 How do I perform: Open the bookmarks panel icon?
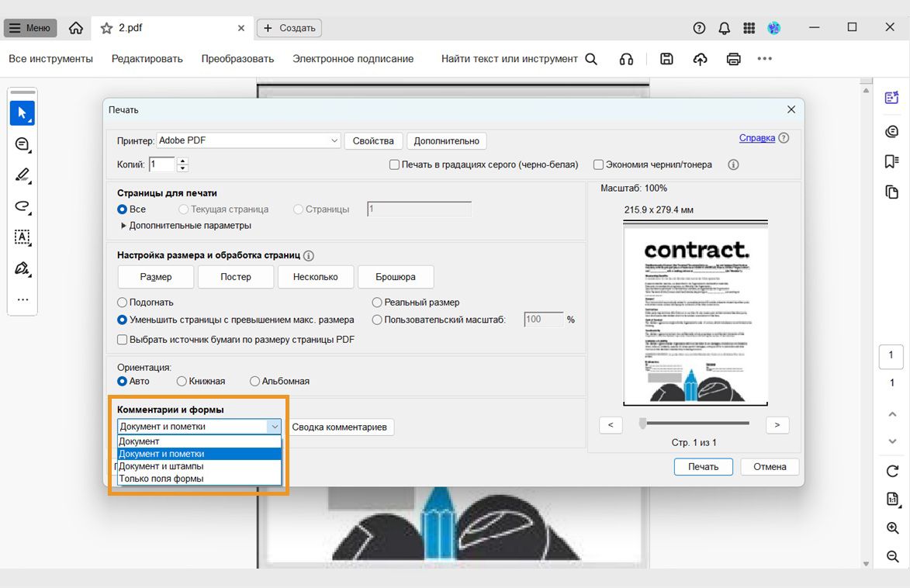892,161
